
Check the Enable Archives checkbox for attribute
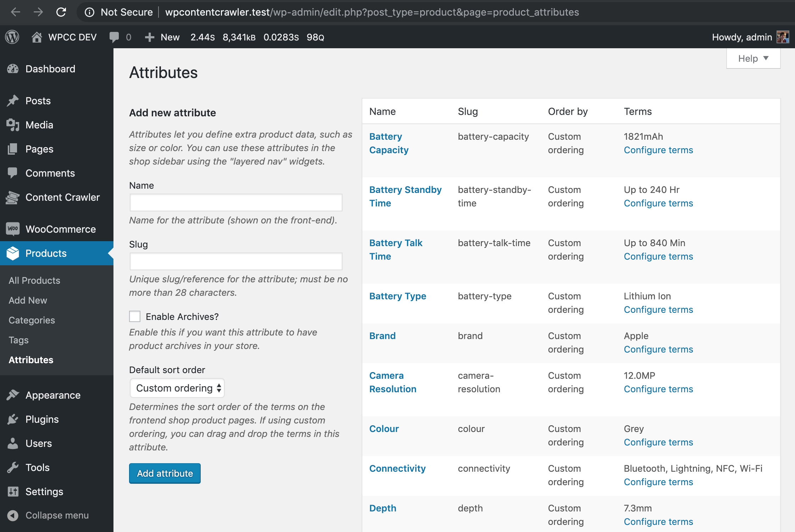(135, 316)
